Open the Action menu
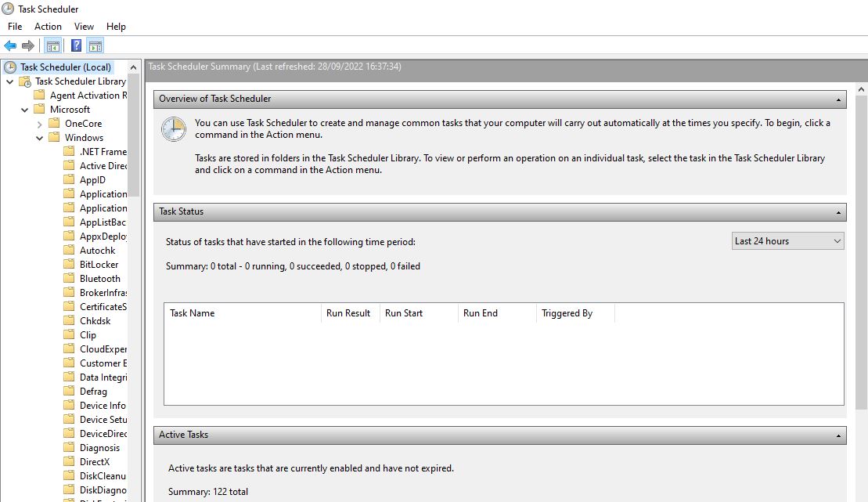Screen dimensions: 868x502 [x=48, y=26]
